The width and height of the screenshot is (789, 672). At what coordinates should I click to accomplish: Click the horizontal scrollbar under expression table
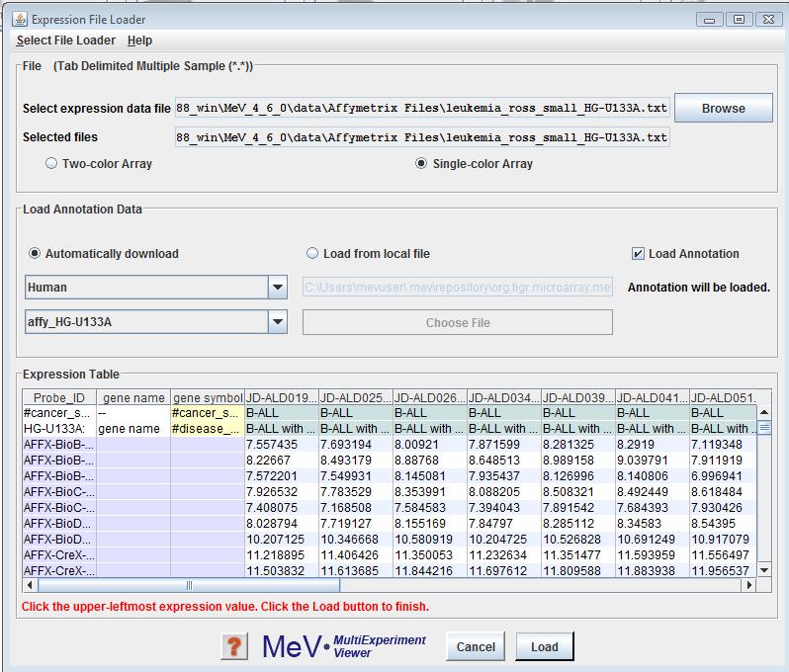pyautogui.click(x=188, y=585)
